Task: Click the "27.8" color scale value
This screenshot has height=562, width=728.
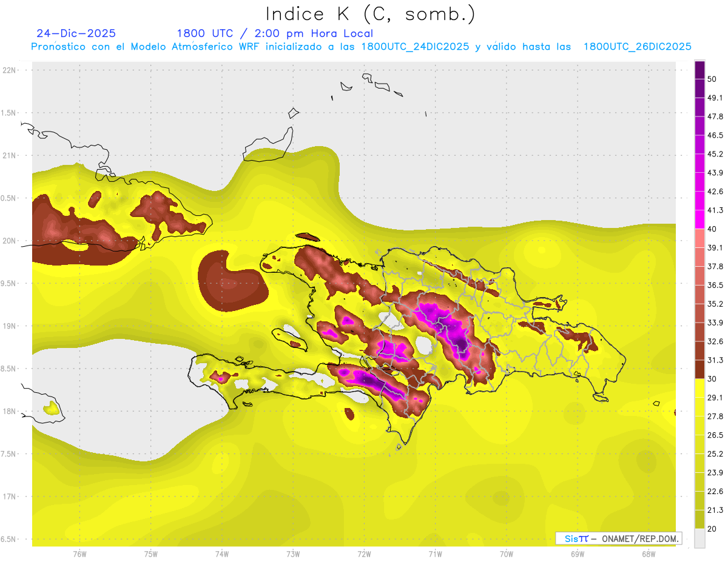Action: 715,416
